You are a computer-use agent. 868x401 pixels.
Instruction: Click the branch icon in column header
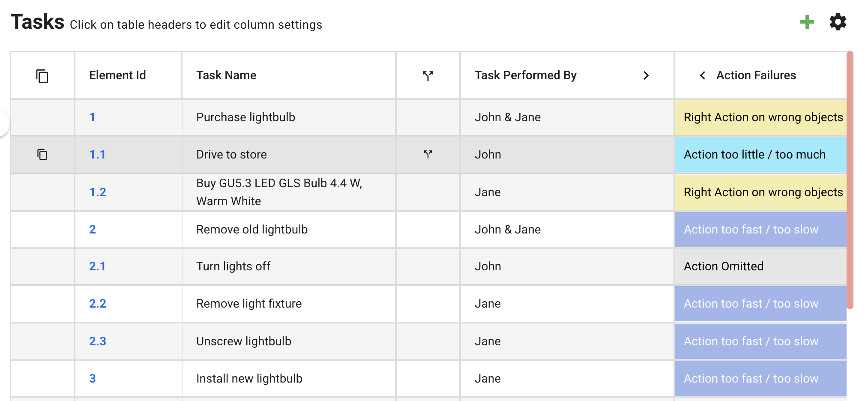tap(428, 76)
